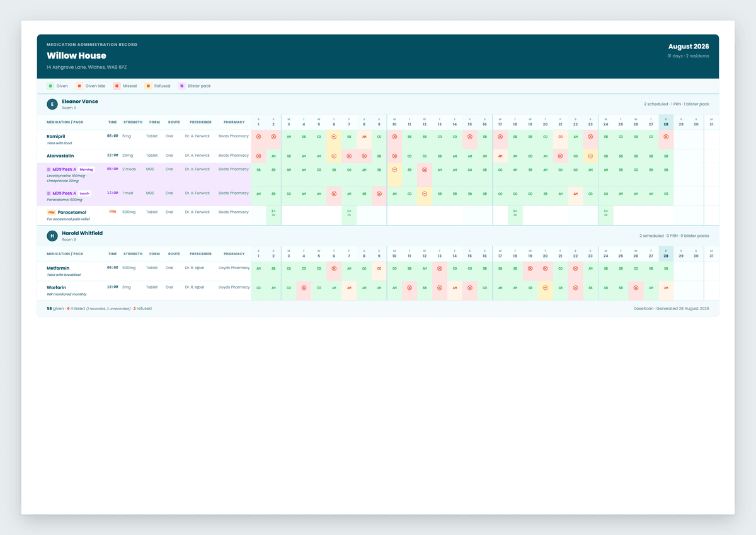
Task: Click the missed icon for Warfarin on day 11
Action: click(409, 287)
